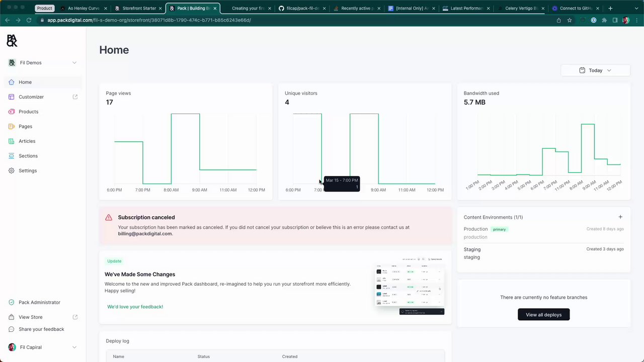
Task: Switch to Storefront Starter tab
Action: (139, 8)
